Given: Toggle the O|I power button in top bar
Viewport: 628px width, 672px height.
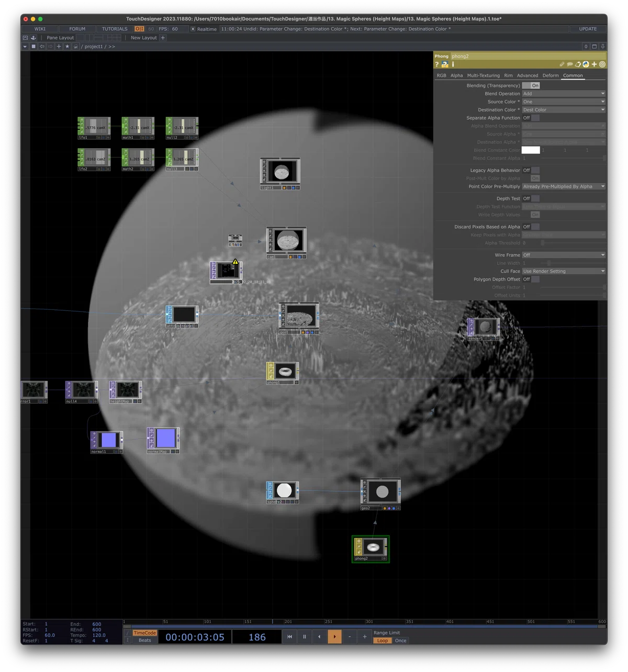Looking at the screenshot, I should 139,29.
